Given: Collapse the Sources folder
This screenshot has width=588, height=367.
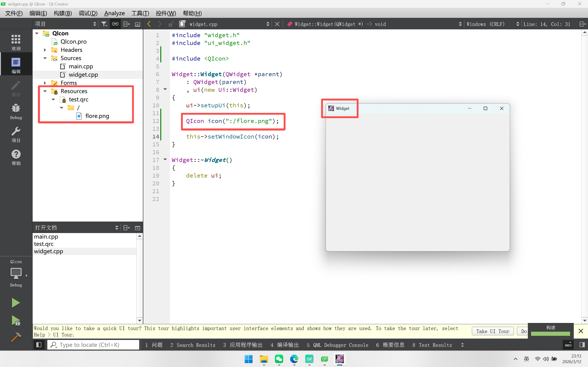Looking at the screenshot, I should click(45, 58).
